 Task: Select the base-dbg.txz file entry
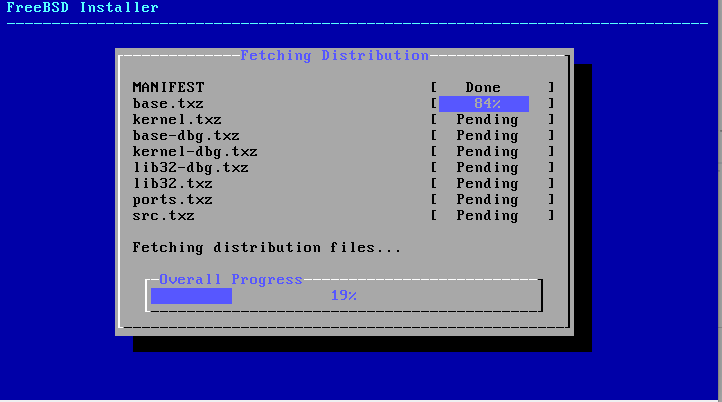[186, 136]
